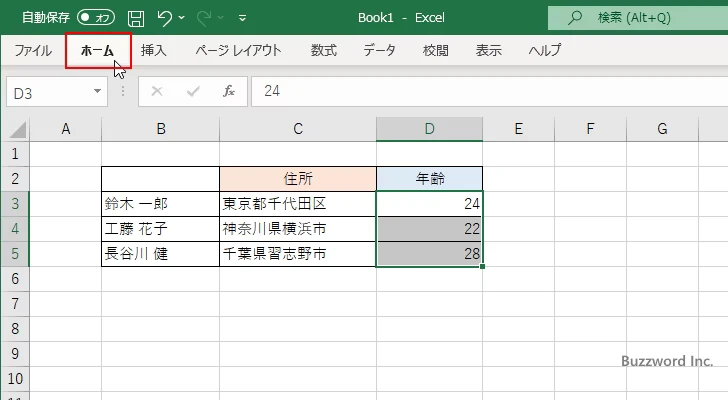
Task: Open the Redo history dropdown arrow
Action: pyautogui.click(x=221, y=18)
